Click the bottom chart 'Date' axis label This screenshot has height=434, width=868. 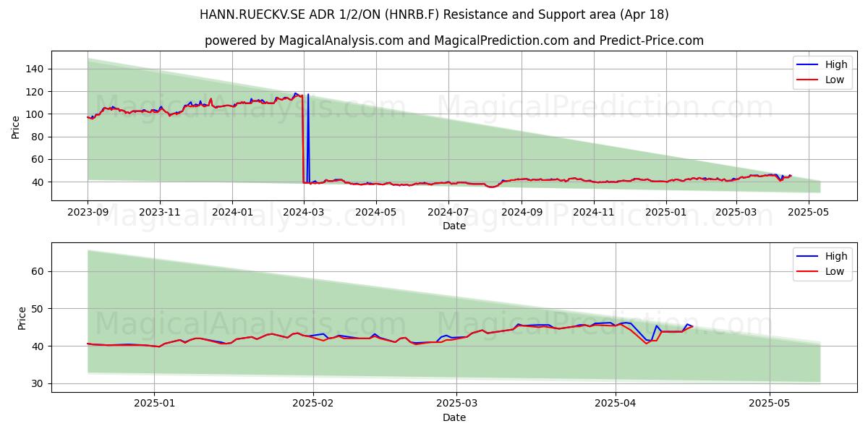coord(454,417)
